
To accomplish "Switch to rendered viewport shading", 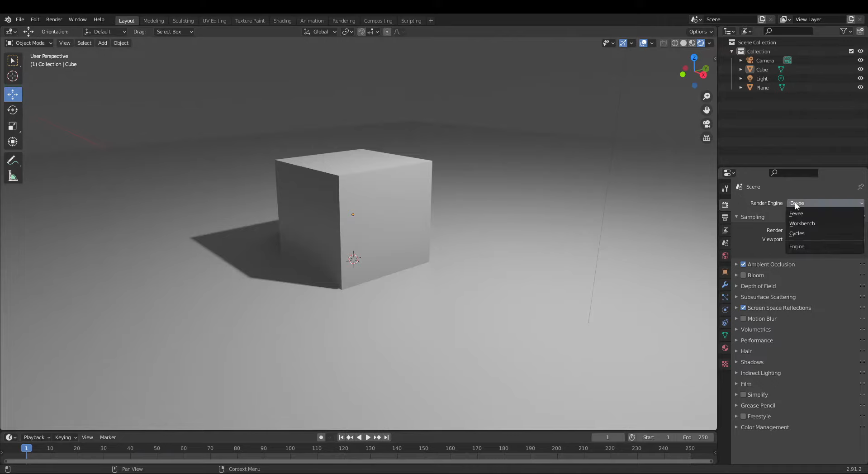I will [x=701, y=43].
